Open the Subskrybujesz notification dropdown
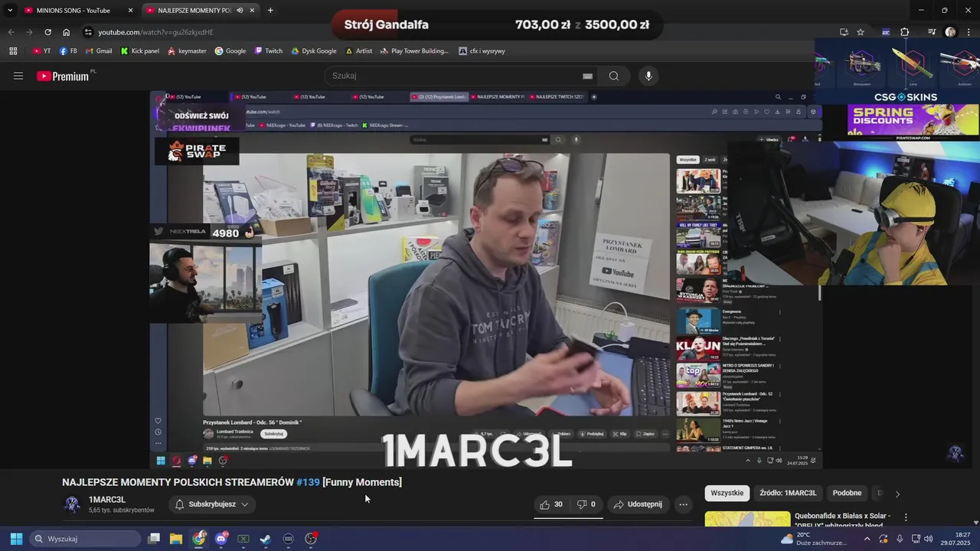Viewport: 980px width, 551px height. point(211,504)
